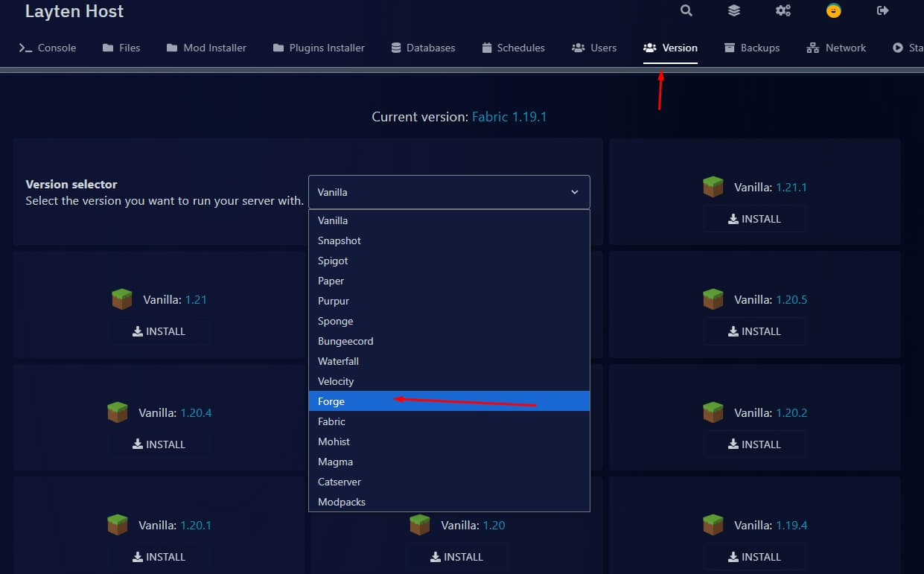Click the grass block icon beside Vanilla 1.20.5
This screenshot has height=574, width=924.
click(713, 299)
